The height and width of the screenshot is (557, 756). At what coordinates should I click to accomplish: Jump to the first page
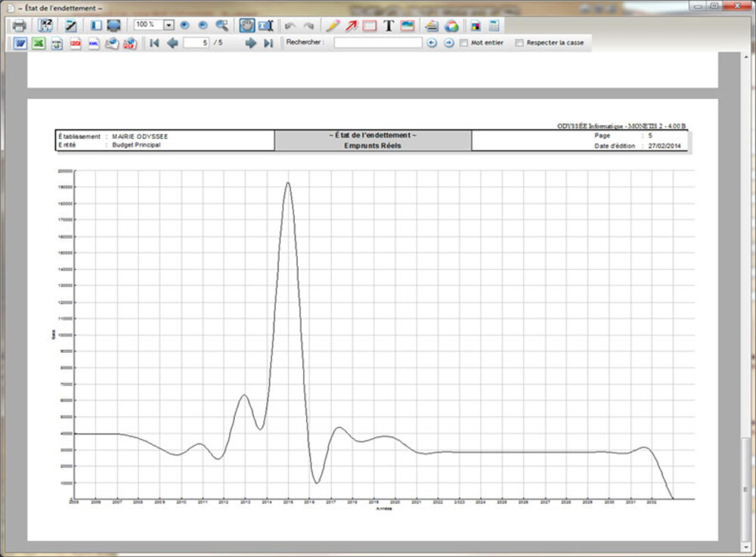154,44
